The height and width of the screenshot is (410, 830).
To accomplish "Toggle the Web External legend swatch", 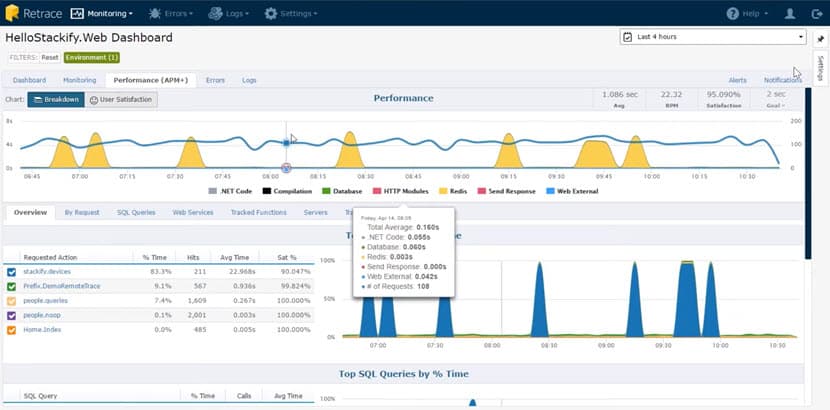I will coord(550,192).
